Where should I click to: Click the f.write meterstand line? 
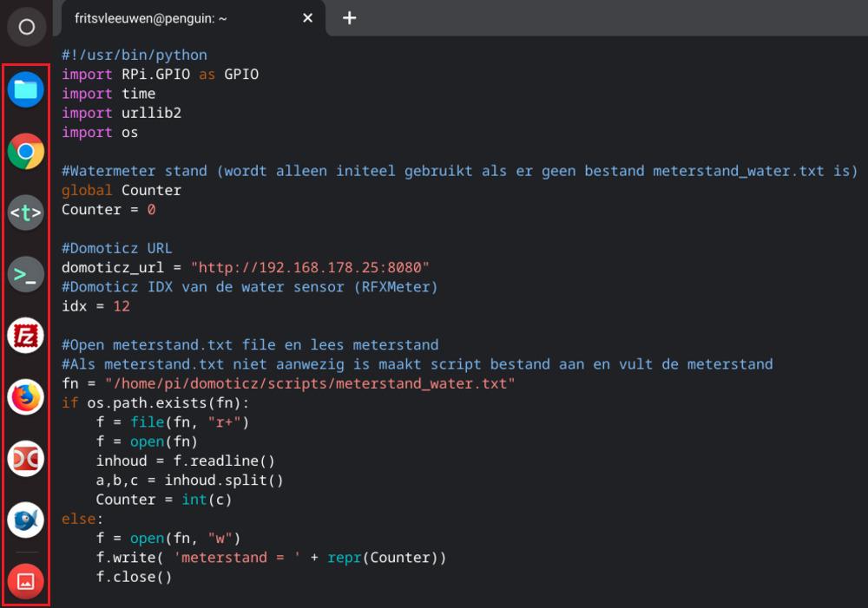click(x=271, y=559)
